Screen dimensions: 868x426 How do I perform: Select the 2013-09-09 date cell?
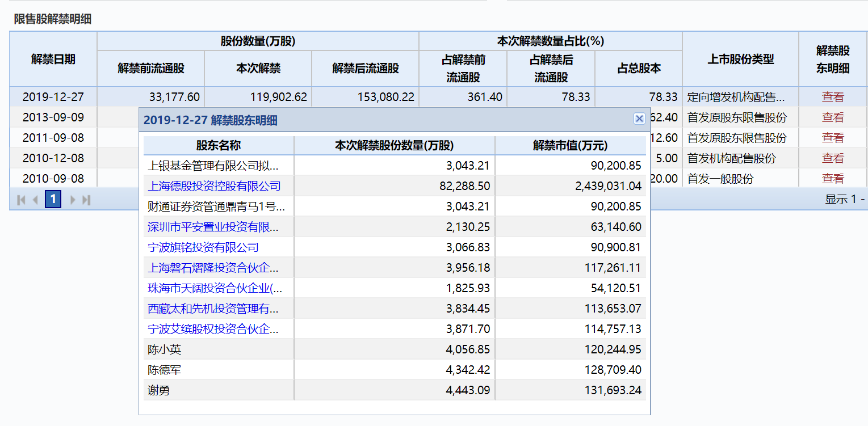click(53, 117)
